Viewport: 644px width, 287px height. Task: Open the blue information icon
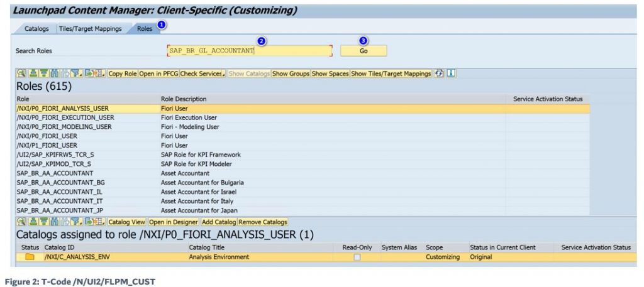pyautogui.click(x=452, y=74)
